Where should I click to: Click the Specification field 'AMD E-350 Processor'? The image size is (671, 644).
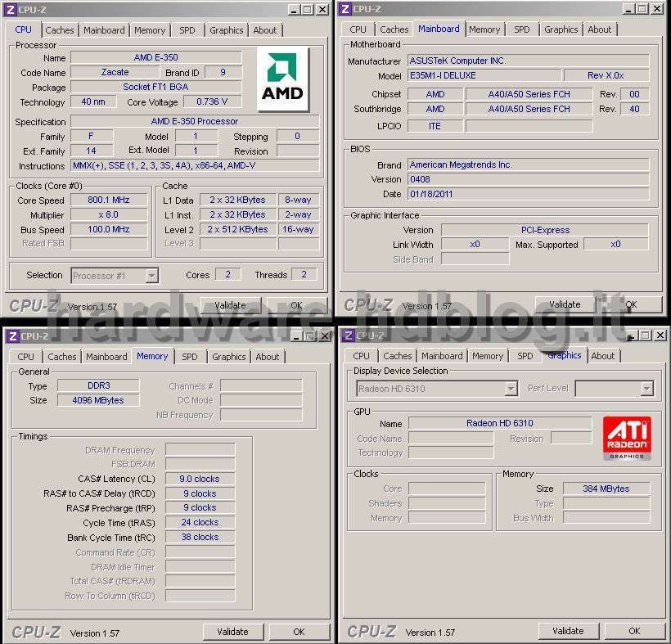click(x=195, y=122)
